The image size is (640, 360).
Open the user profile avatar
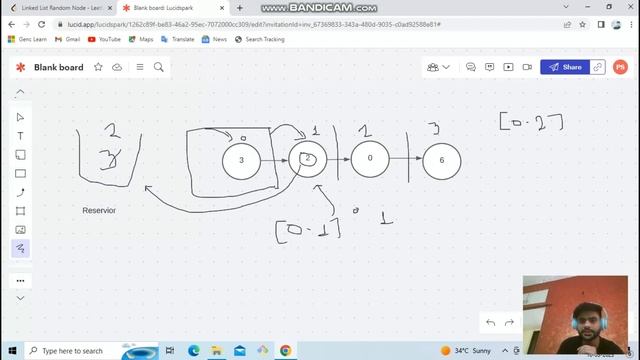pyautogui.click(x=620, y=67)
